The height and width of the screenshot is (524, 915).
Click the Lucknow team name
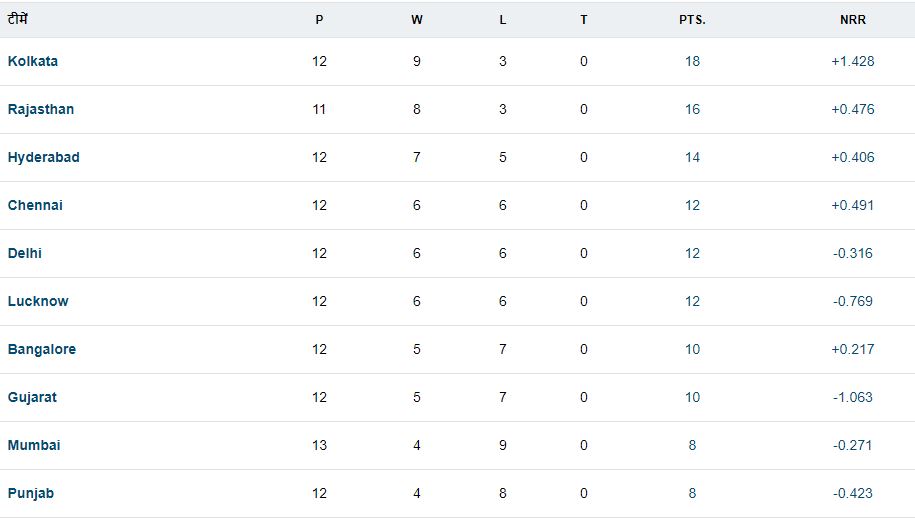38,301
